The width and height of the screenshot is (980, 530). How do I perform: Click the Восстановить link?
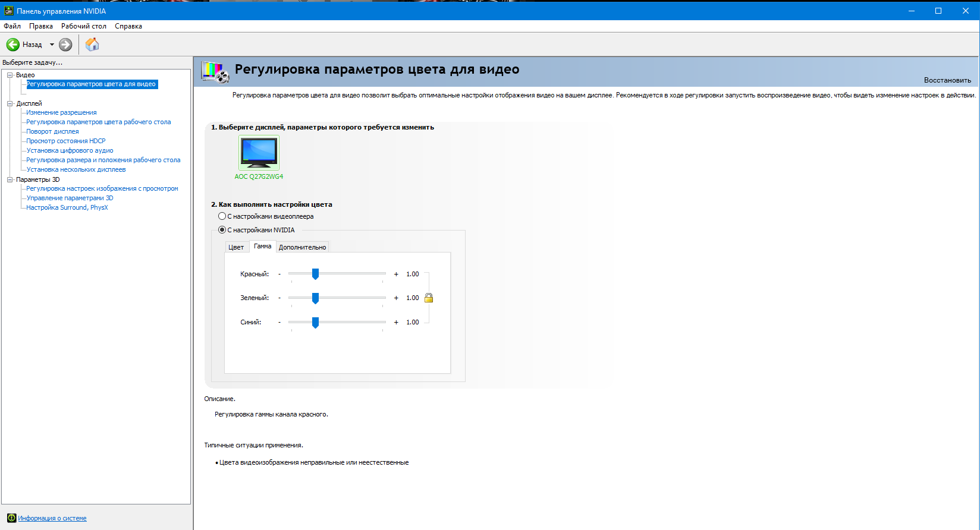pyautogui.click(x=947, y=80)
